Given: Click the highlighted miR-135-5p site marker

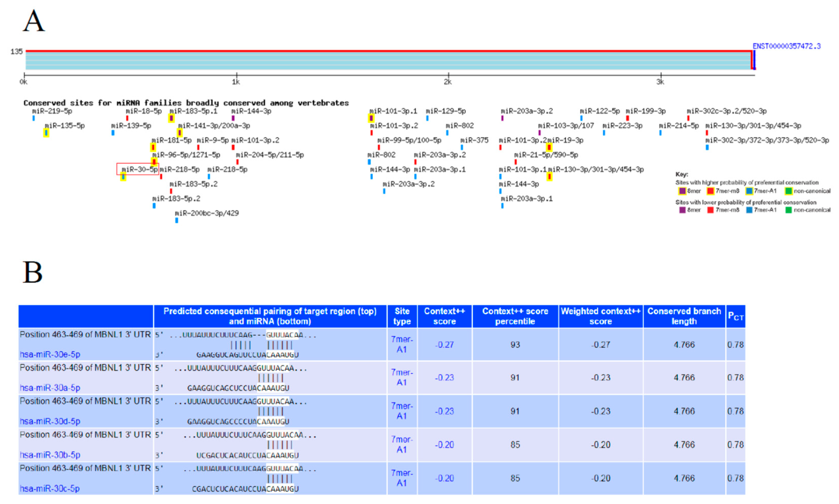Looking at the screenshot, I should (x=46, y=133).
